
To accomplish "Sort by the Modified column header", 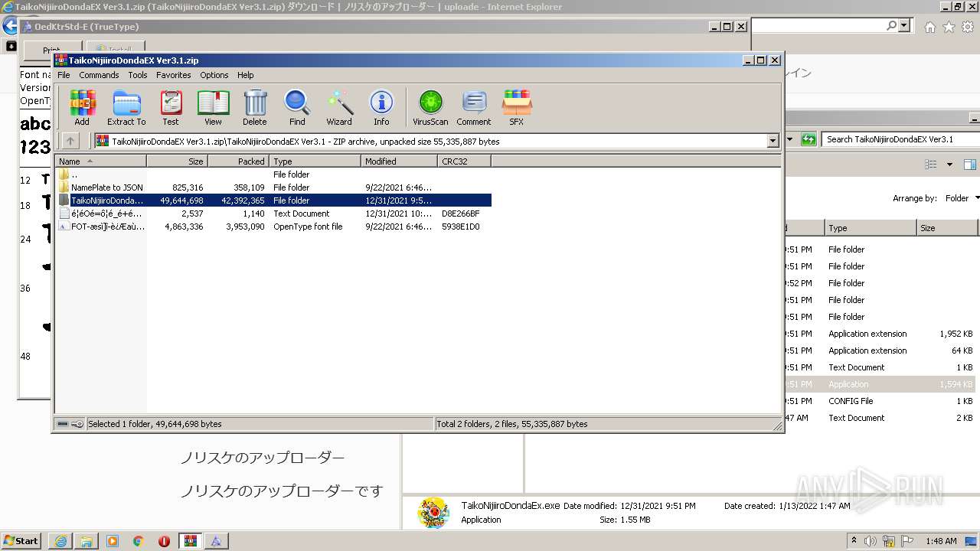I will pyautogui.click(x=399, y=161).
